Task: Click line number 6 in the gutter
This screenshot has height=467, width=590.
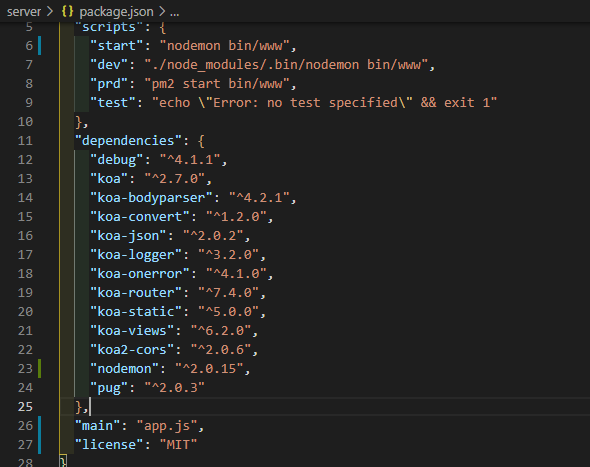Action: click(x=29, y=46)
